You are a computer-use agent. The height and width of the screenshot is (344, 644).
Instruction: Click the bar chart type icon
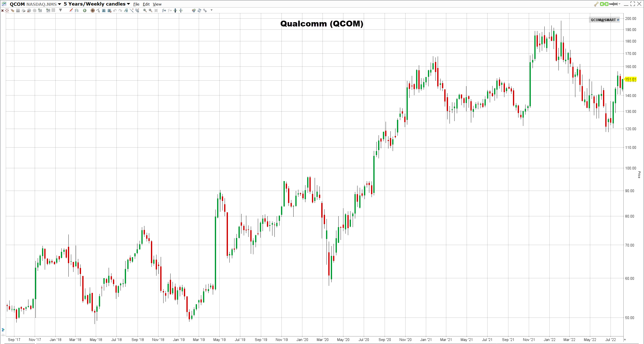click(77, 10)
